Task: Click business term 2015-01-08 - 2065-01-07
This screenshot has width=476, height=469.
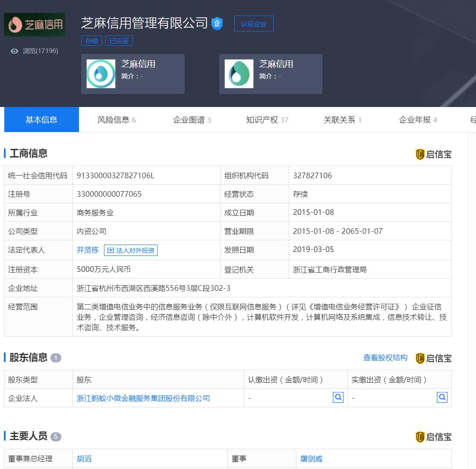Action: (337, 231)
